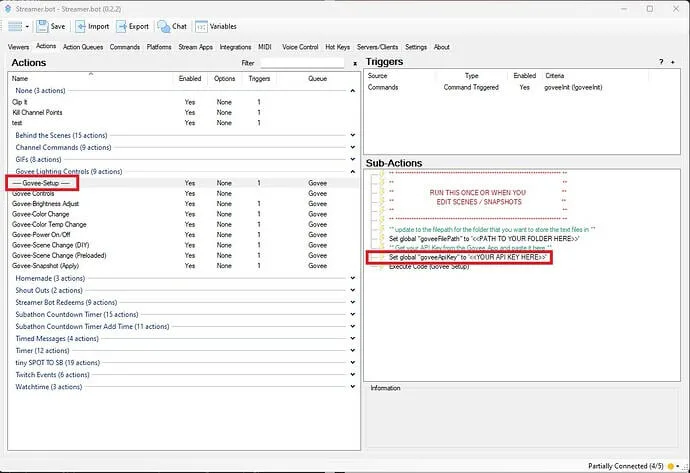This screenshot has height=473, width=690.
Task: Sort actions by the Name column header
Action: click(x=20, y=78)
